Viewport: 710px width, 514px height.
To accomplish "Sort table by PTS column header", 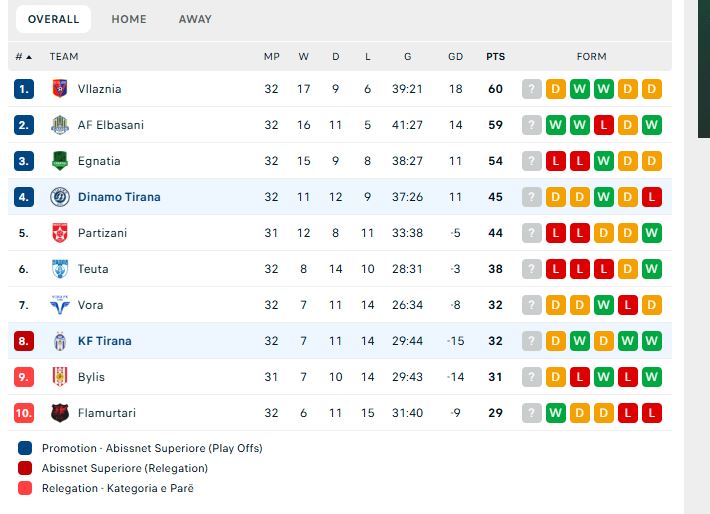I will (x=495, y=57).
